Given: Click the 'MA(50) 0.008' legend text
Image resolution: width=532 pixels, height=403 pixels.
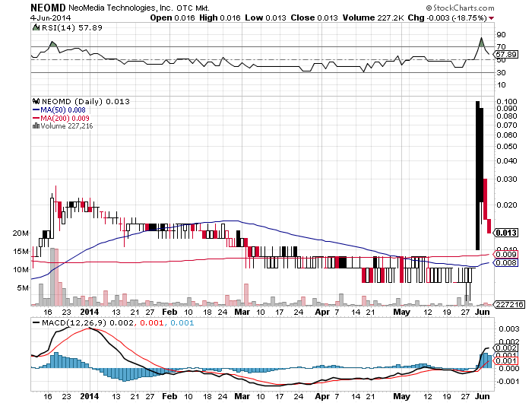Looking at the screenshot, I should click(x=63, y=110).
